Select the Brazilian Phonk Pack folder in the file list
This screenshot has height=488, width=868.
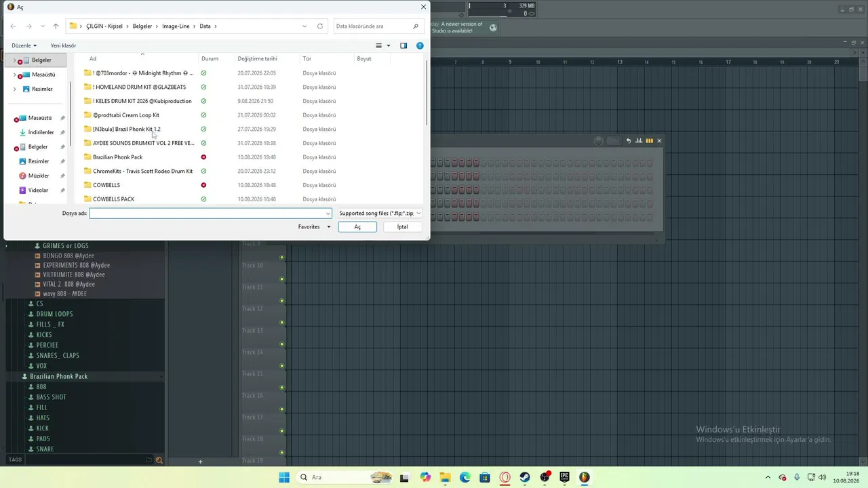(117, 157)
